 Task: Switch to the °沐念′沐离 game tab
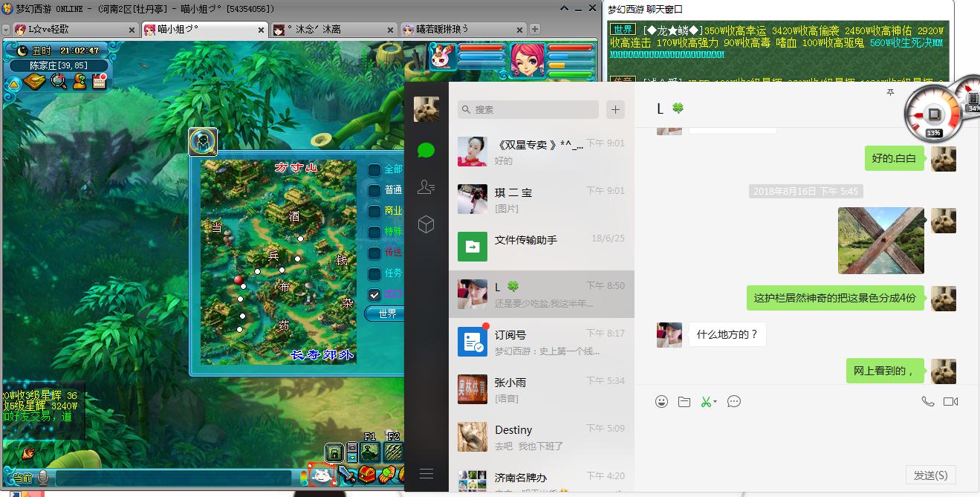pos(334,30)
